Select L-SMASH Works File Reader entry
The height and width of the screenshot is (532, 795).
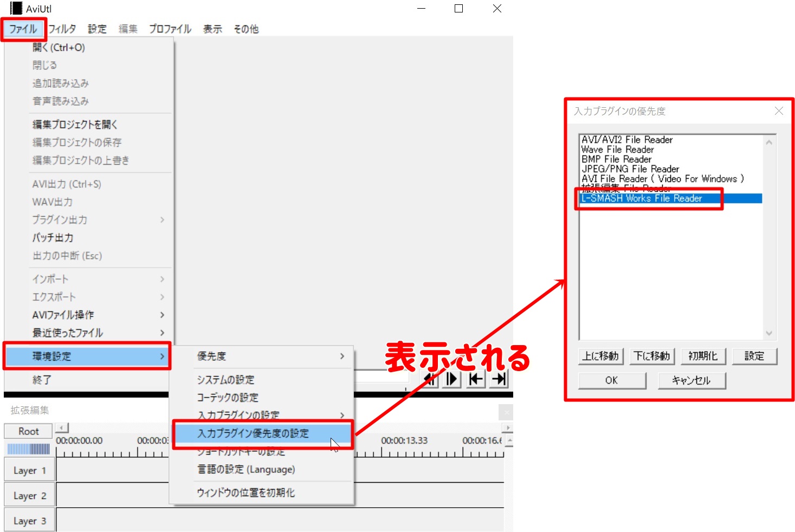(x=671, y=198)
